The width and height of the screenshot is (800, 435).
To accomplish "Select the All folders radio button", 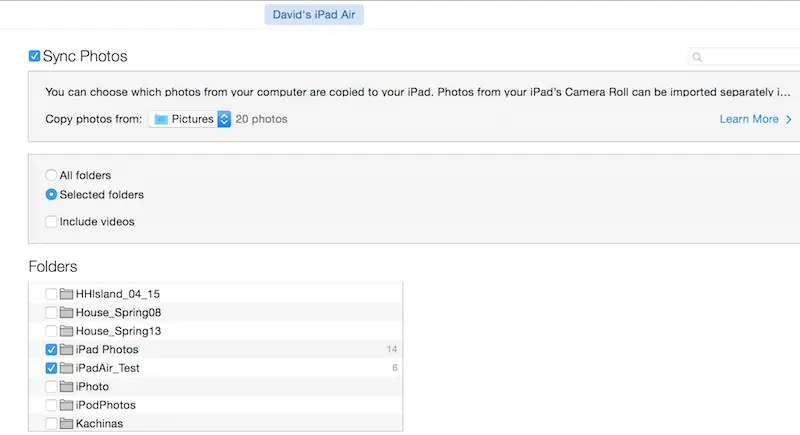I will (51, 175).
